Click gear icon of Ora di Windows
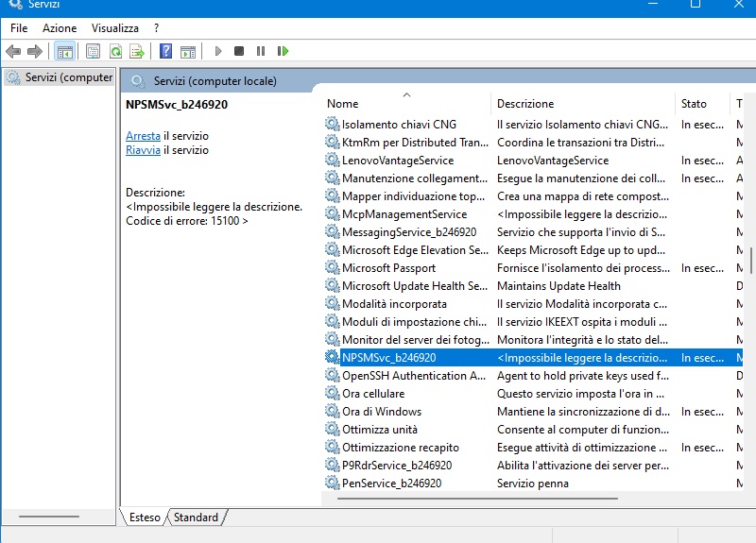The width and height of the screenshot is (756, 543). [333, 411]
